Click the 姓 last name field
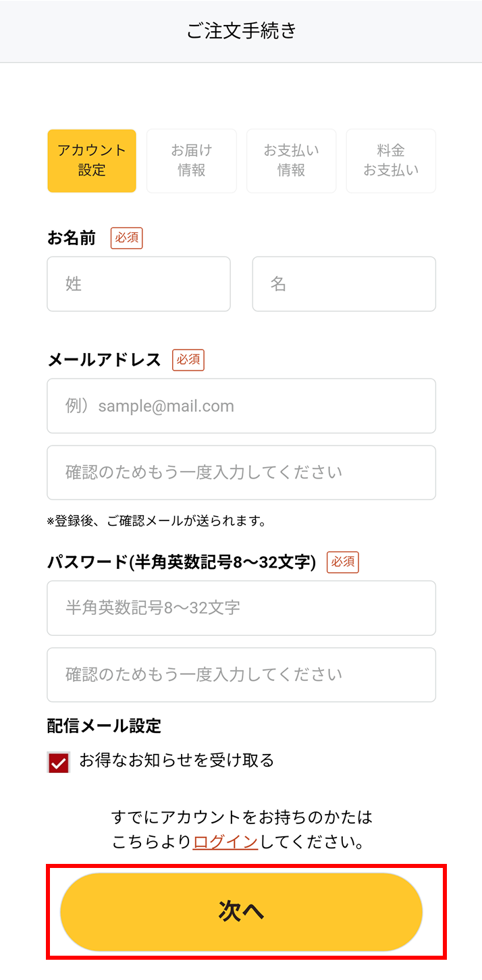This screenshot has height=980, width=482. [138, 283]
